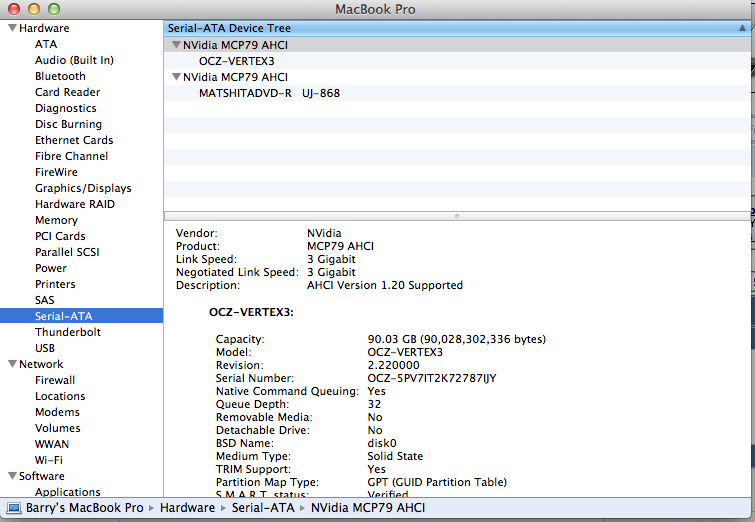Click Queue Depth value 32

coord(374,404)
